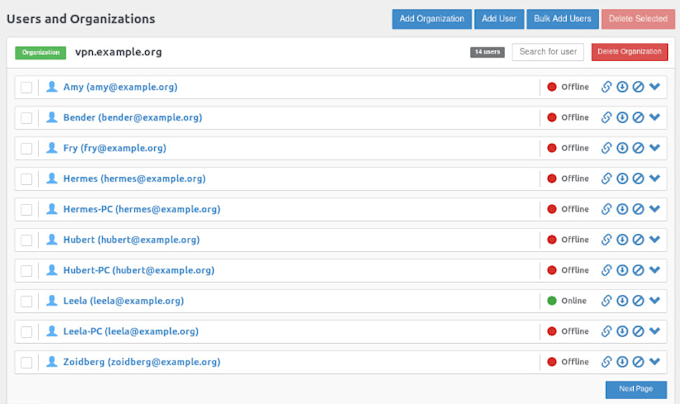Expand the Bender row chevron
Image resolution: width=680 pixels, height=404 pixels.
tap(655, 117)
